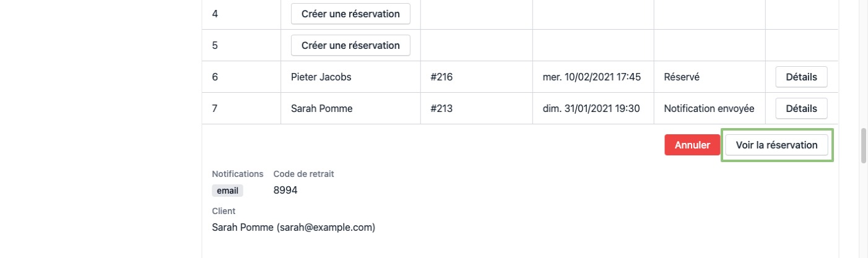This screenshot has width=868, height=258.
Task: Click date dim. 31/01/2021 19:30
Action: click(591, 108)
